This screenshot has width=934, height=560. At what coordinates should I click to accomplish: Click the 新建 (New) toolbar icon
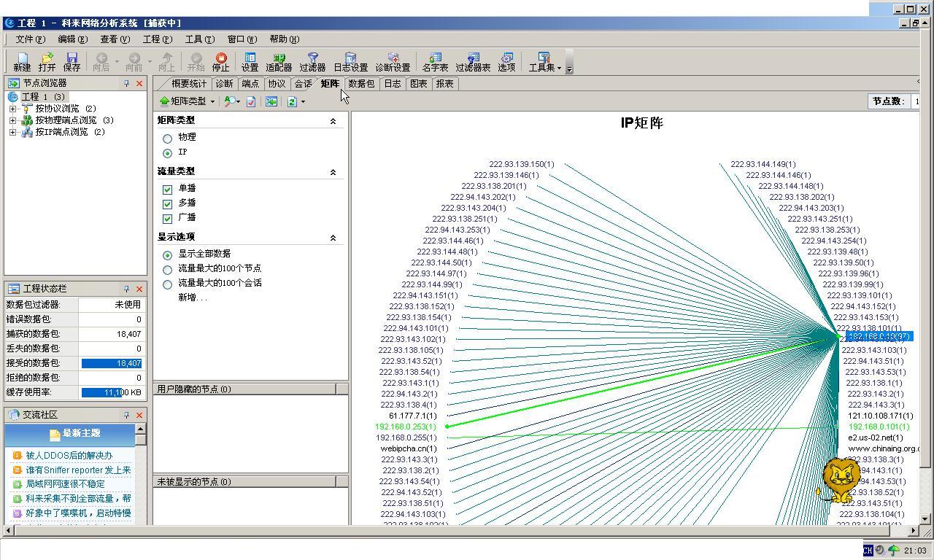[22, 61]
